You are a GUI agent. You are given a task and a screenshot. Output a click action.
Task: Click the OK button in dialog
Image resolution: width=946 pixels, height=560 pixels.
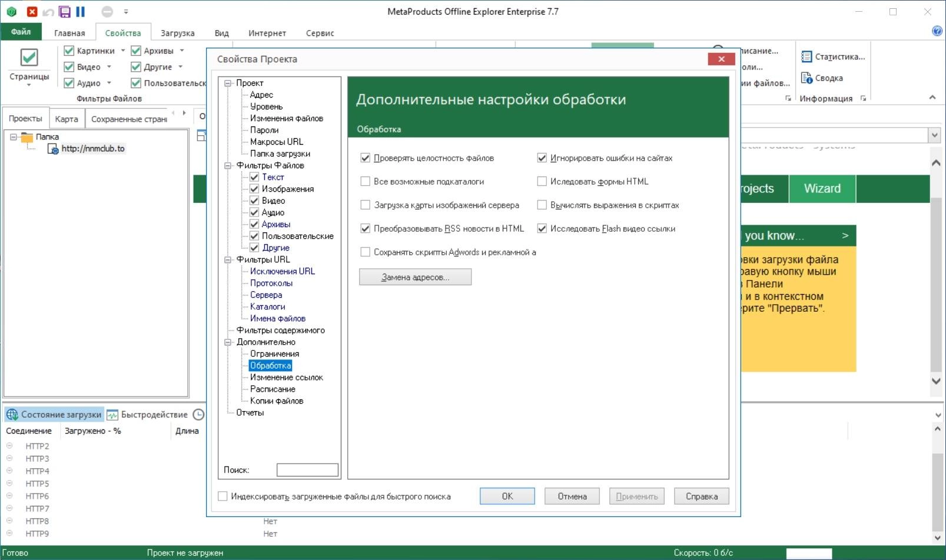pos(507,496)
